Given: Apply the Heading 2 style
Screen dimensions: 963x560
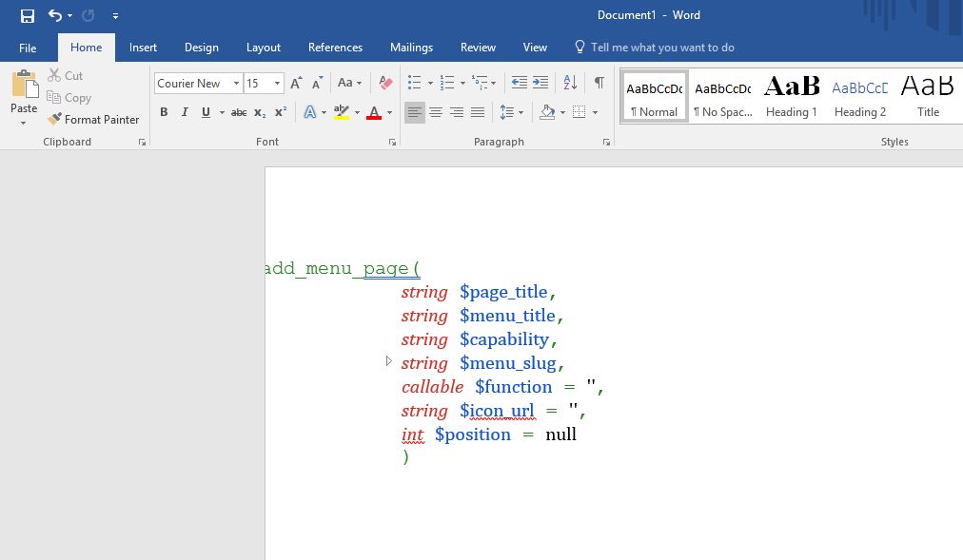Looking at the screenshot, I should [x=860, y=97].
